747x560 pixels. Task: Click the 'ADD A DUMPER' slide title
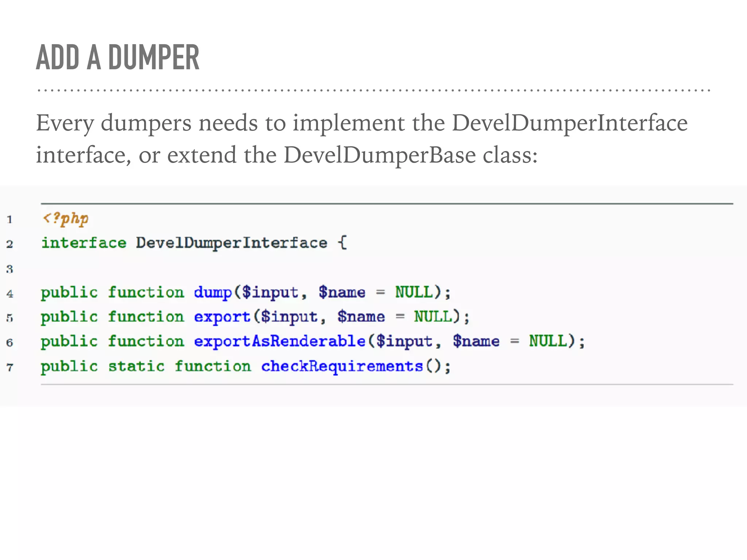[x=118, y=57]
